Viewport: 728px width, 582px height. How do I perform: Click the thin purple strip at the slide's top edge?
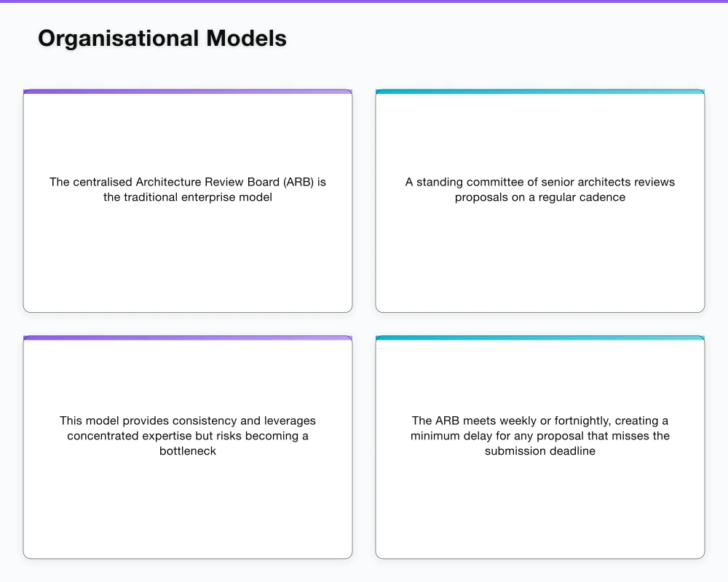pos(364,1)
